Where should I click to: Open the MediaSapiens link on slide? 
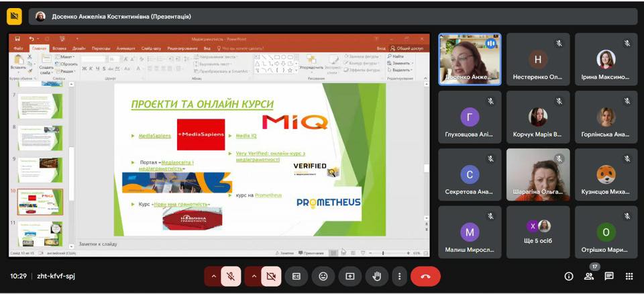pos(154,136)
